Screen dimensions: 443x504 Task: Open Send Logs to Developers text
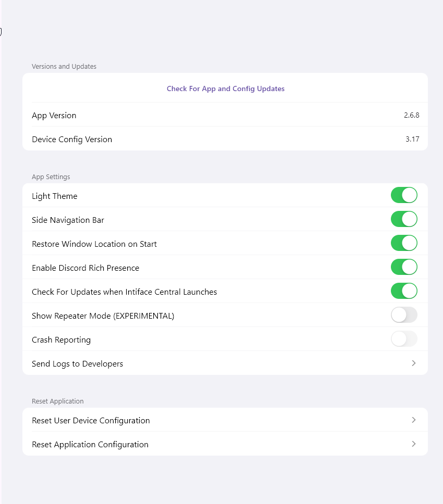point(78,364)
